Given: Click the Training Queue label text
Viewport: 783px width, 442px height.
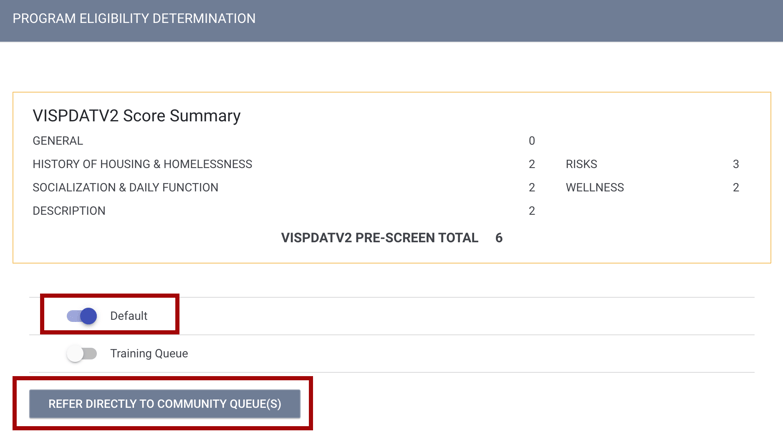Looking at the screenshot, I should pyautogui.click(x=149, y=354).
